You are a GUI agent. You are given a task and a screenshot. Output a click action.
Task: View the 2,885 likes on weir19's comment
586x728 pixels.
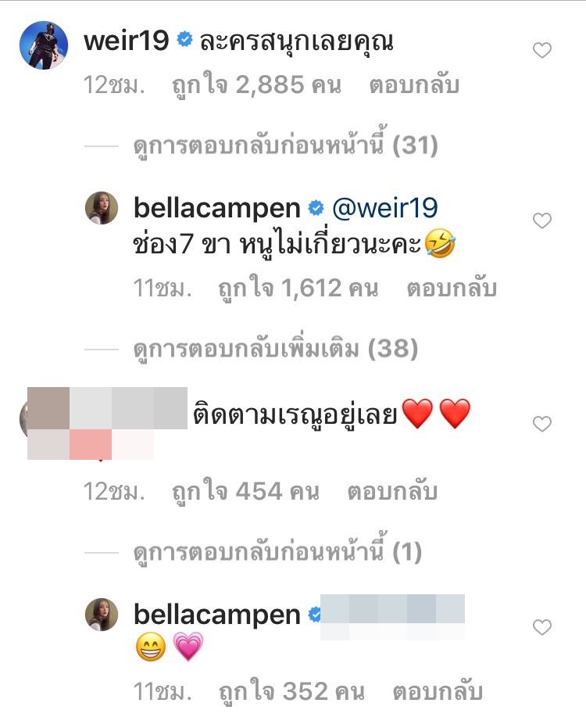(x=256, y=85)
